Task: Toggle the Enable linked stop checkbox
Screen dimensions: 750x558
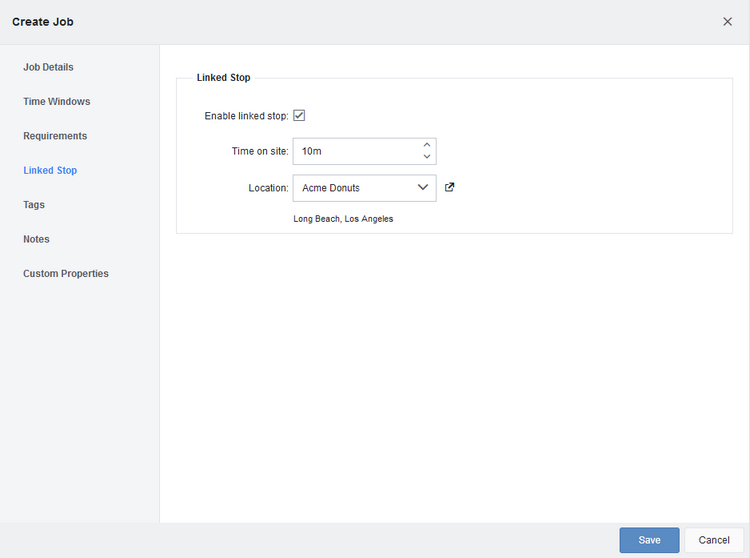Action: pyautogui.click(x=299, y=115)
